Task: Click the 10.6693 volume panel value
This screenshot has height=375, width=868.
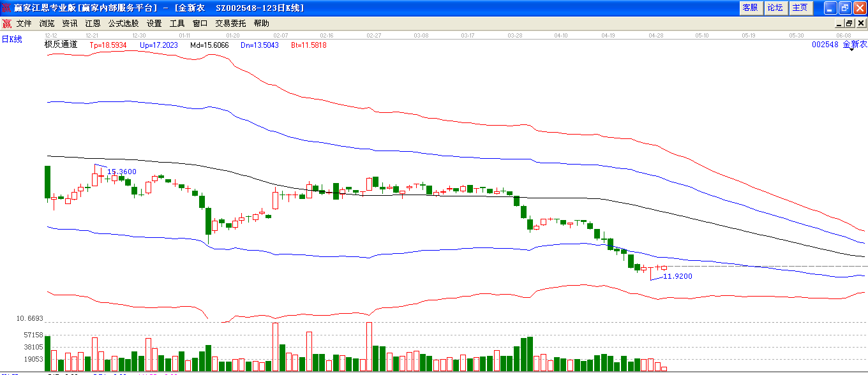Action: [x=29, y=318]
